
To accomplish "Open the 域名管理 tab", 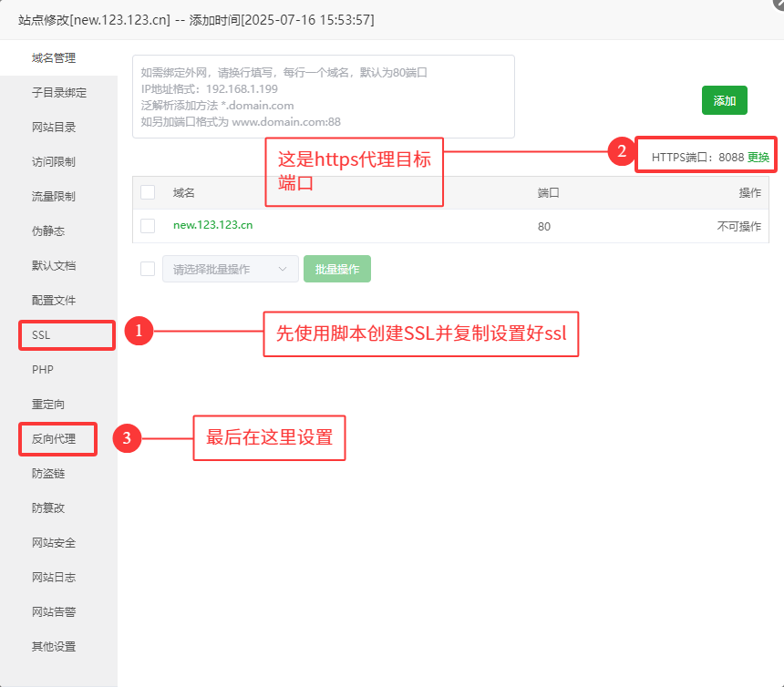I will (54, 58).
